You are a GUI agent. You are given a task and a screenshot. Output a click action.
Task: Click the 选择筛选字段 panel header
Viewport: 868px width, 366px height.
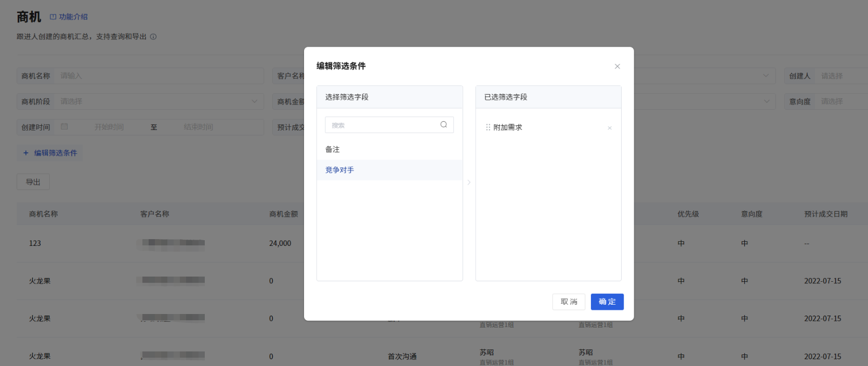point(389,97)
